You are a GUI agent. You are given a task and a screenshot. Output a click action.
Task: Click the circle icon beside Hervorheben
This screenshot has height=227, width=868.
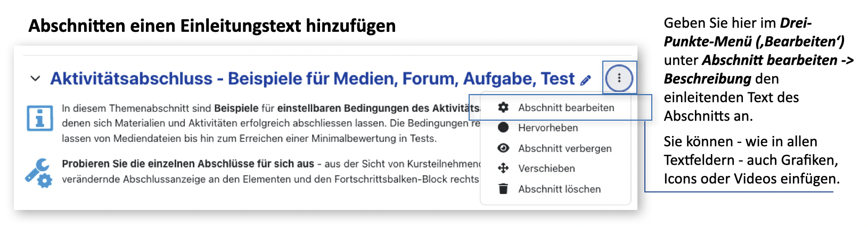point(503,128)
